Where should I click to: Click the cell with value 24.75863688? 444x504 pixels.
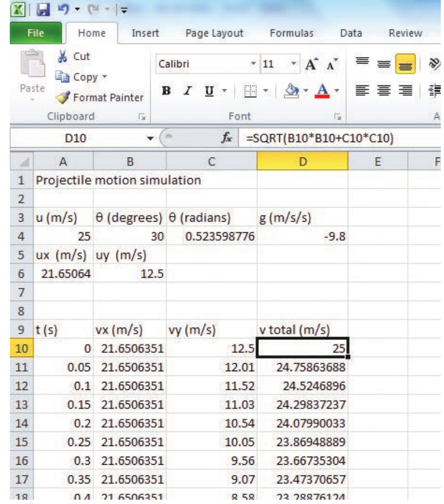tap(302, 367)
